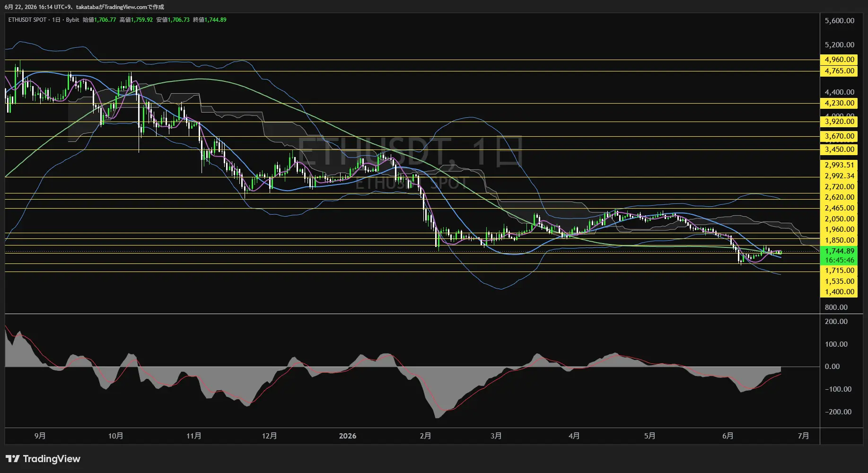Viewport: 868px width, 473px height.
Task: Click the 7月 label on time axis
Action: 804,436
